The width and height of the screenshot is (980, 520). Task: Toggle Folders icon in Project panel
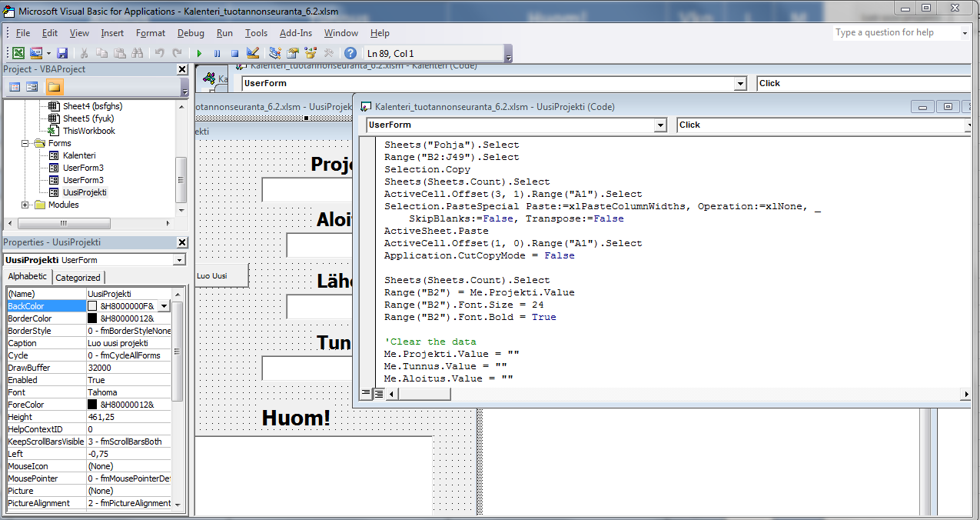[x=54, y=87]
